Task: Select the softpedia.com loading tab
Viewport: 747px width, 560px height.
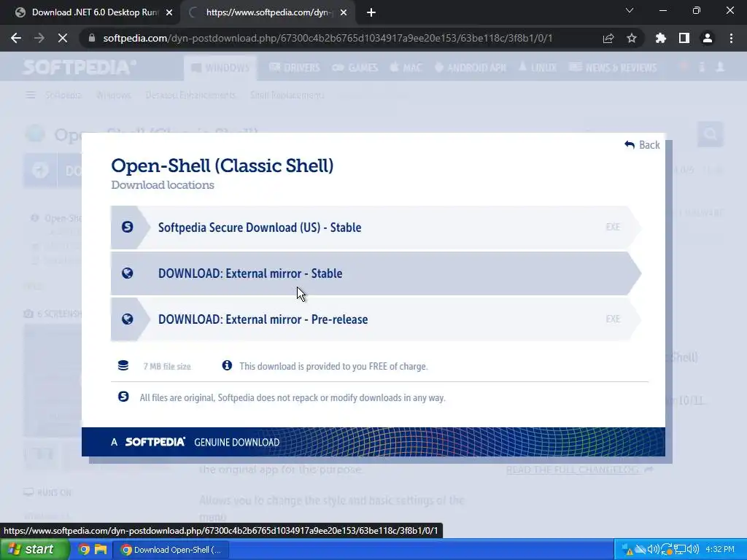Action: [267, 12]
